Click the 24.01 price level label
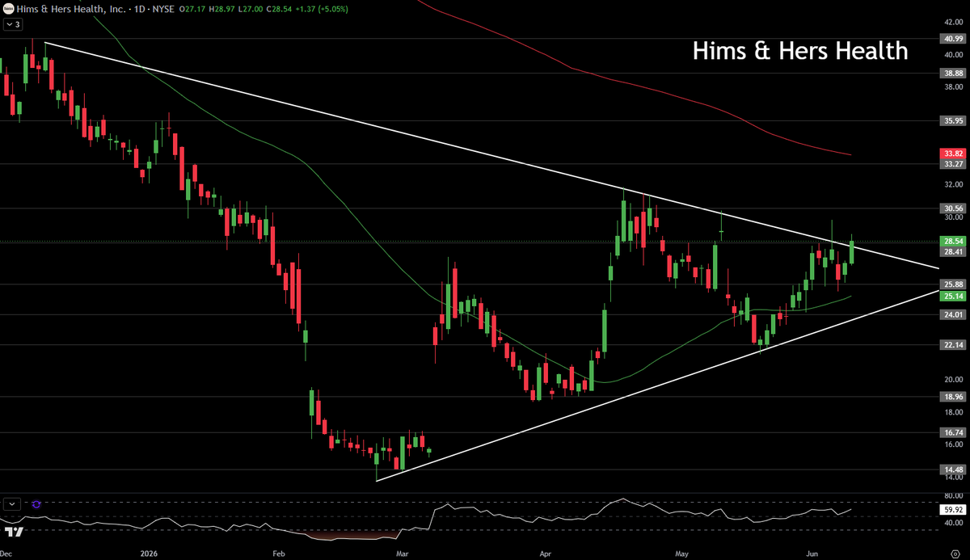The width and height of the screenshot is (970, 560). coord(952,314)
